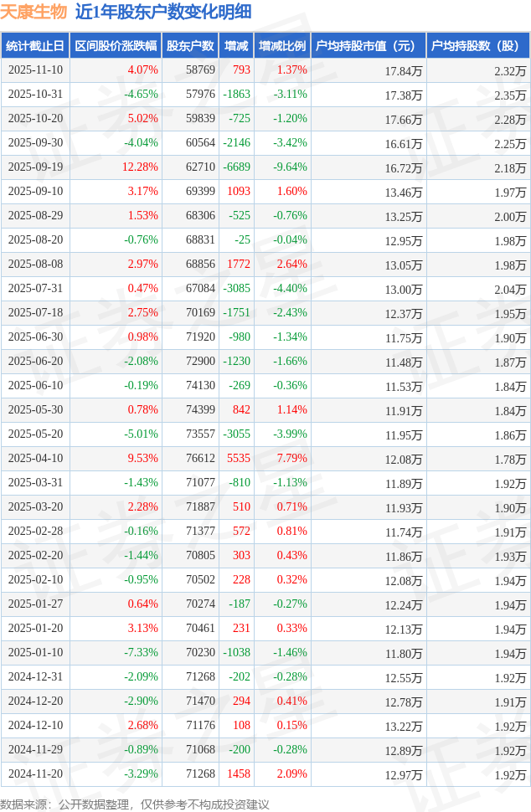Click the -7.33% price change cell
The width and height of the screenshot is (531, 812).
[141, 653]
